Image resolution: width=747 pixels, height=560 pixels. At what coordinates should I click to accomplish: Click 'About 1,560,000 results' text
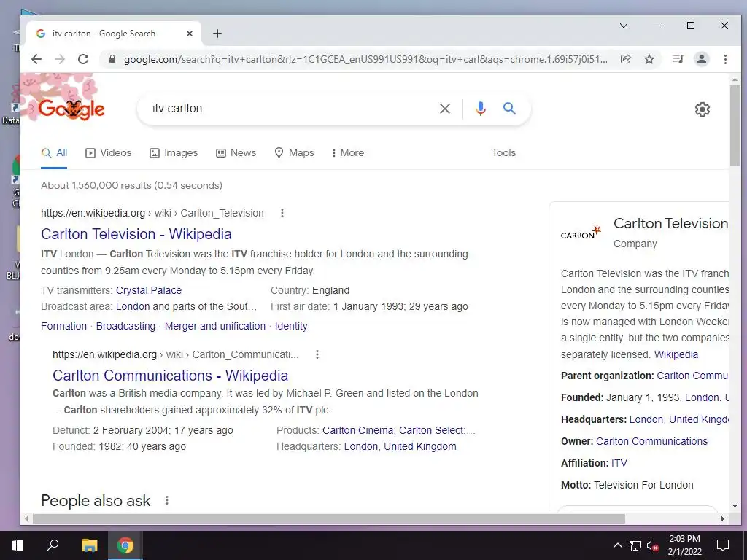tap(131, 186)
